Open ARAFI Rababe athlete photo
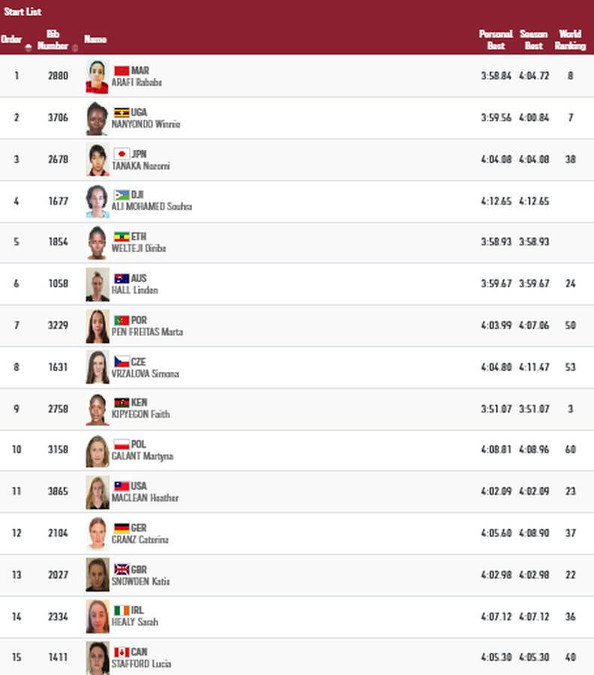This screenshot has width=594, height=675. point(97,77)
